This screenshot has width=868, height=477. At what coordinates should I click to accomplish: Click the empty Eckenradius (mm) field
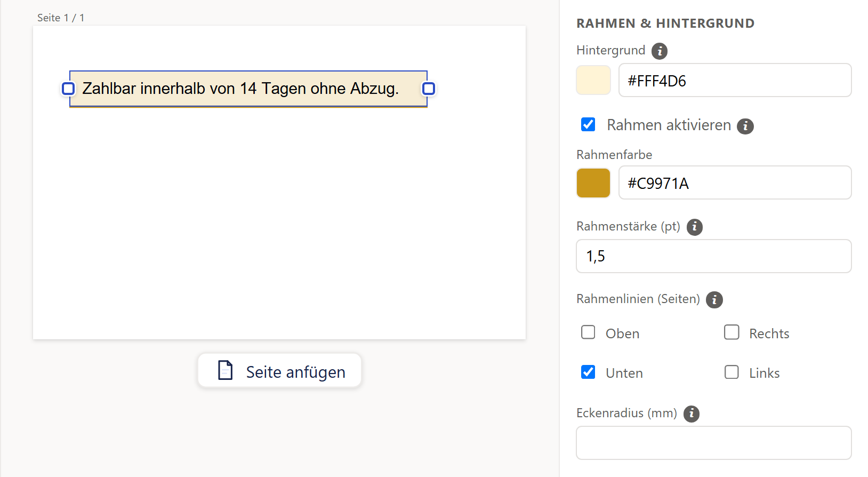(x=713, y=443)
